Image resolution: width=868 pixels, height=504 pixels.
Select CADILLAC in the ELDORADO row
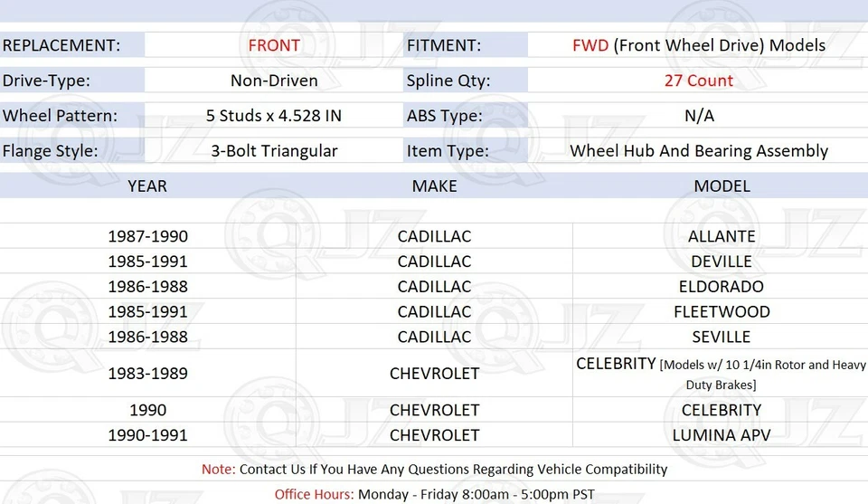(x=435, y=287)
